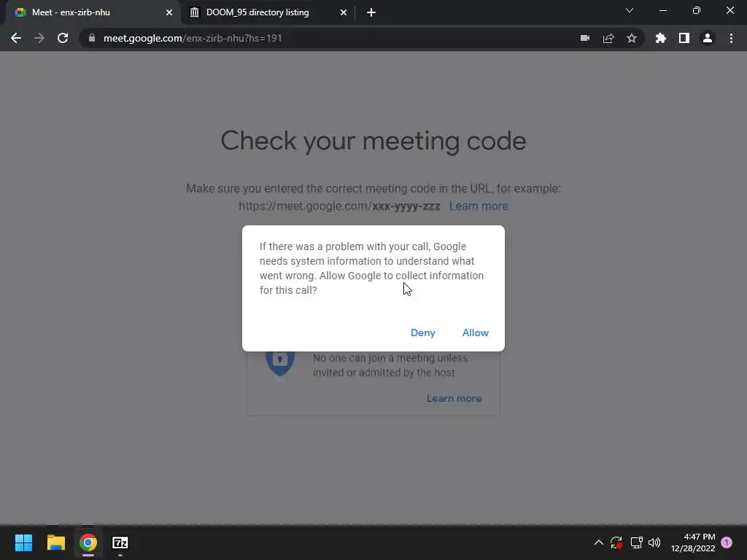
Task: Click Learn more next to the example URL
Action: point(479,206)
